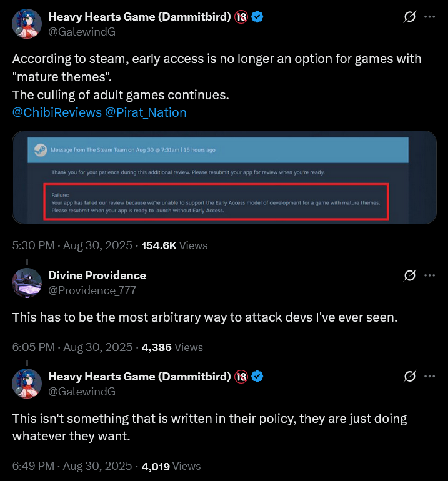Viewport: 448px width, 481px height.
Task: Click the 6:05 PM reply timestamp
Action: [x=72, y=347]
